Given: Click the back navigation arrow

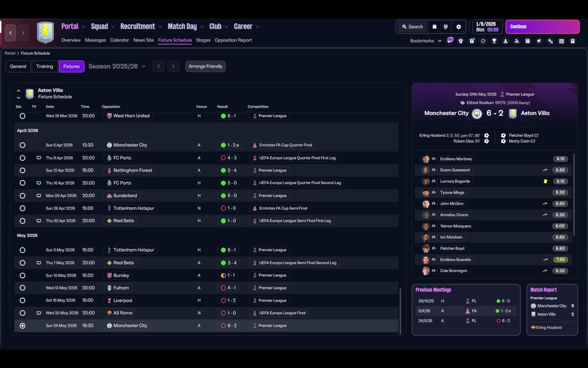Looking at the screenshot, I should point(11,33).
